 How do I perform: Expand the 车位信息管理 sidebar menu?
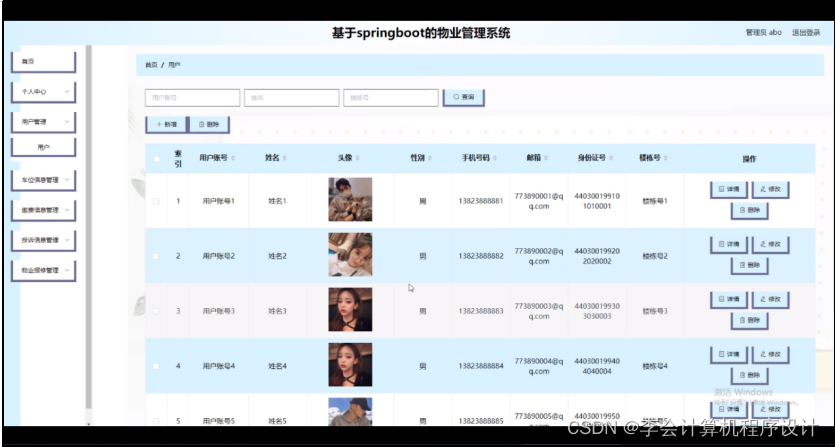point(43,180)
